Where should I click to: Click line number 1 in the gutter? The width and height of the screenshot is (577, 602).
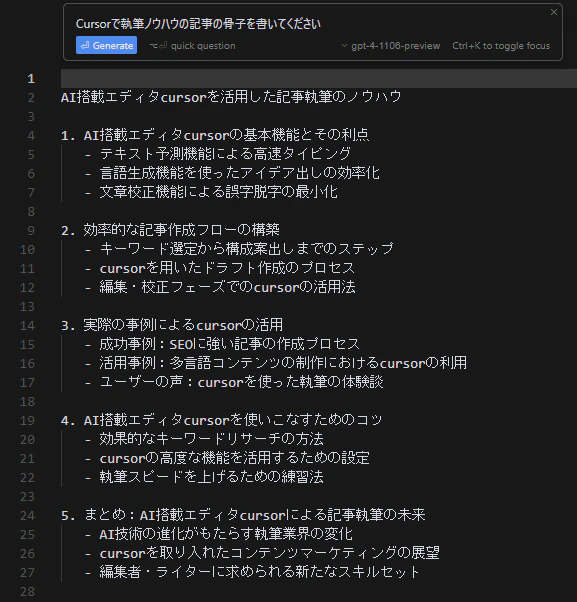click(31, 79)
